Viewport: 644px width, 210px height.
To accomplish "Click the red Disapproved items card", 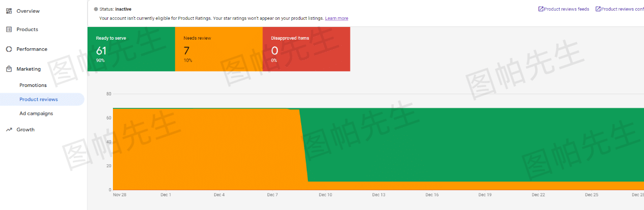I will [306, 49].
